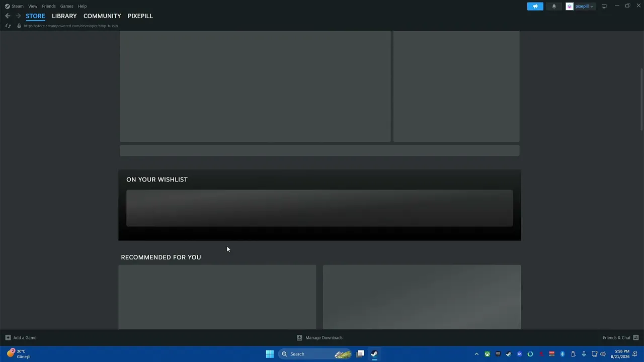Click the Add a Game label
This screenshot has height=362, width=644.
tap(25, 338)
